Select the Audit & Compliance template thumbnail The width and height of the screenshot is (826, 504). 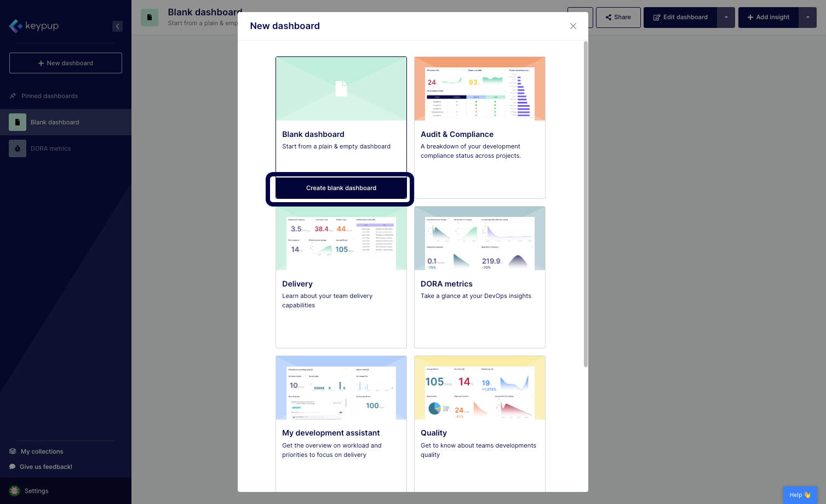(x=479, y=88)
